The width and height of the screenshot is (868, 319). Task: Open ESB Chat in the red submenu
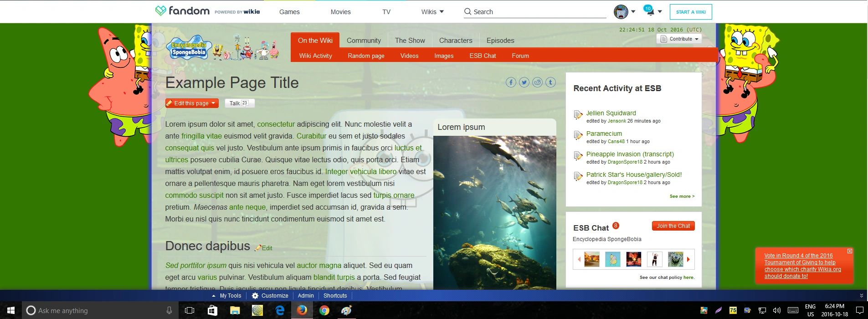click(483, 56)
